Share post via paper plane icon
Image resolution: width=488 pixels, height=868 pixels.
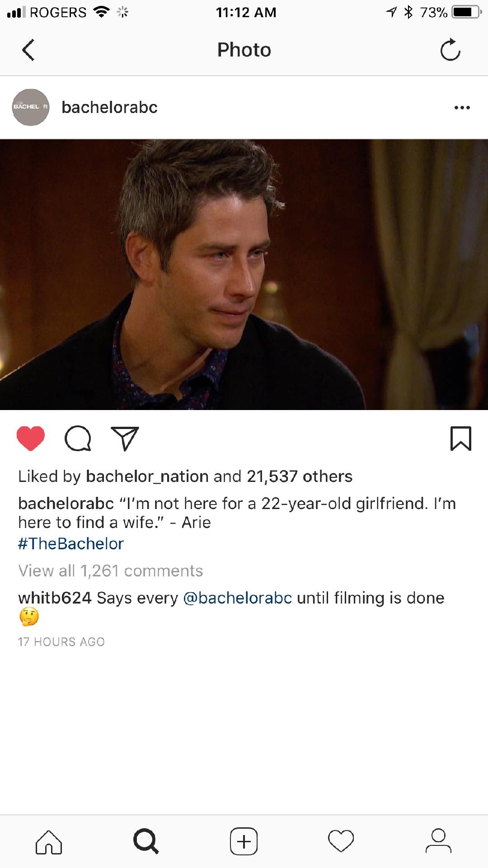point(125,439)
